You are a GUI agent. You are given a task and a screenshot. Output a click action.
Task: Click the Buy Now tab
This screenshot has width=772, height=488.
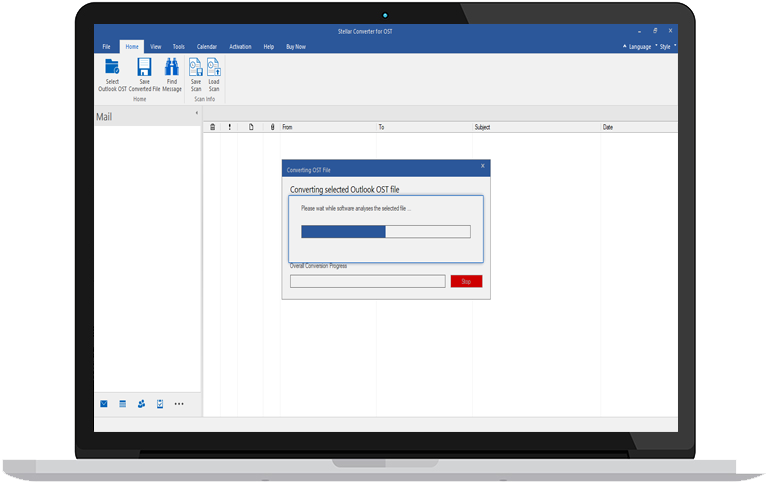click(296, 47)
